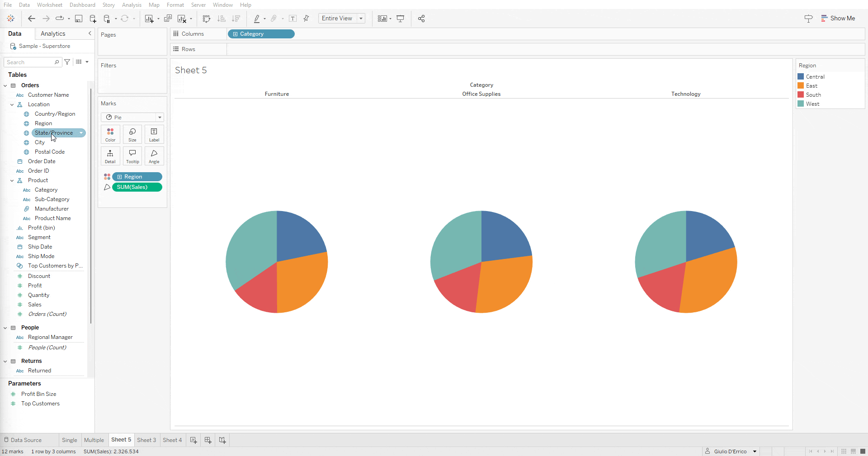Click the Color button on Marks card
The image size is (868, 456).
coord(110,134)
